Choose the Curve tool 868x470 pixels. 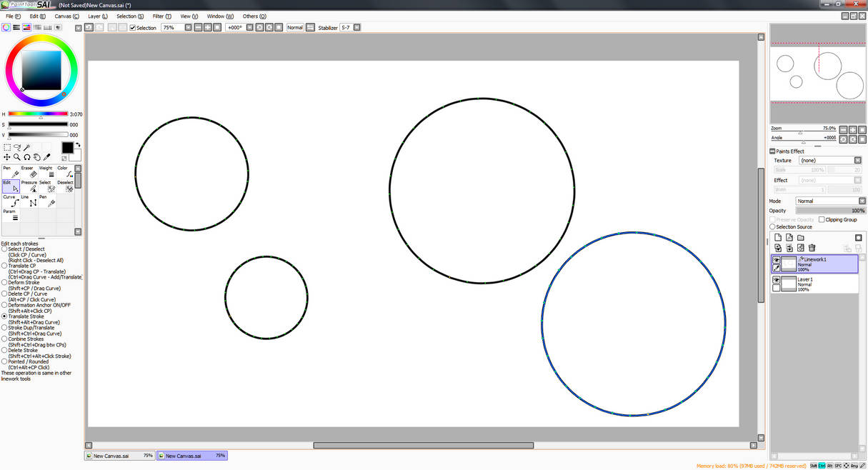point(11,200)
